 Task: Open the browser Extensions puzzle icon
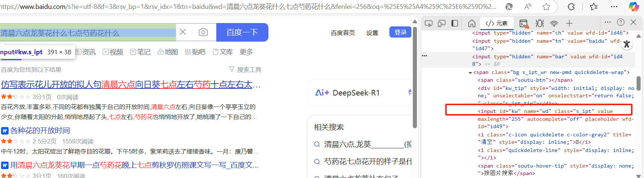(x=571, y=7)
